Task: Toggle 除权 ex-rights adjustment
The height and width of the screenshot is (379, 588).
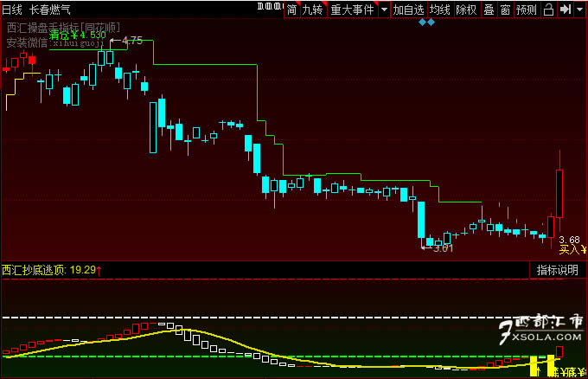Action: click(x=466, y=10)
